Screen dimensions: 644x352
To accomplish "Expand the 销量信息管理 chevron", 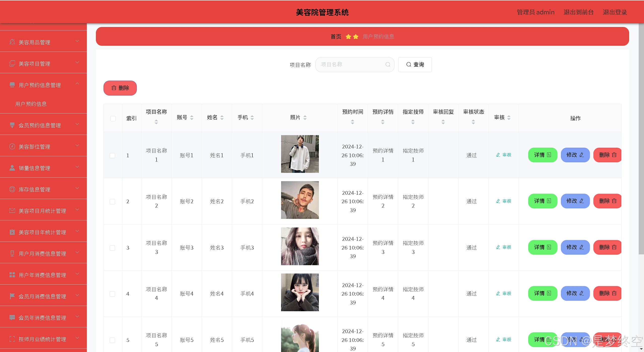I will [x=77, y=167].
